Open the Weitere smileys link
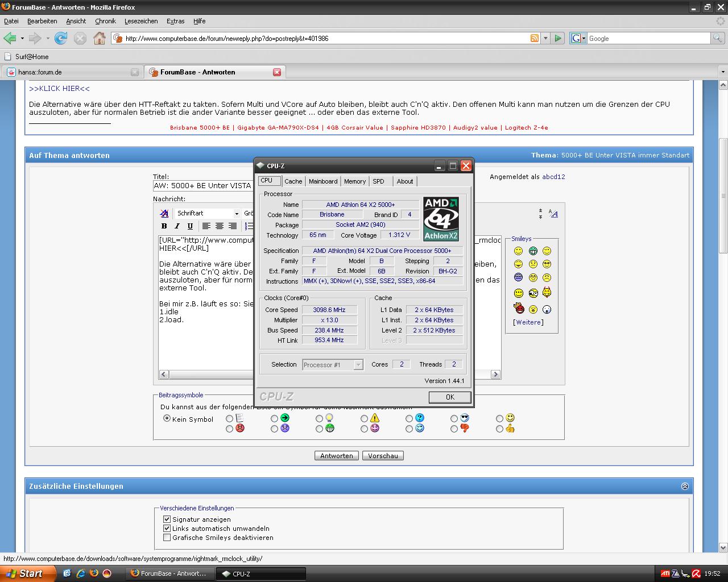 (x=528, y=322)
